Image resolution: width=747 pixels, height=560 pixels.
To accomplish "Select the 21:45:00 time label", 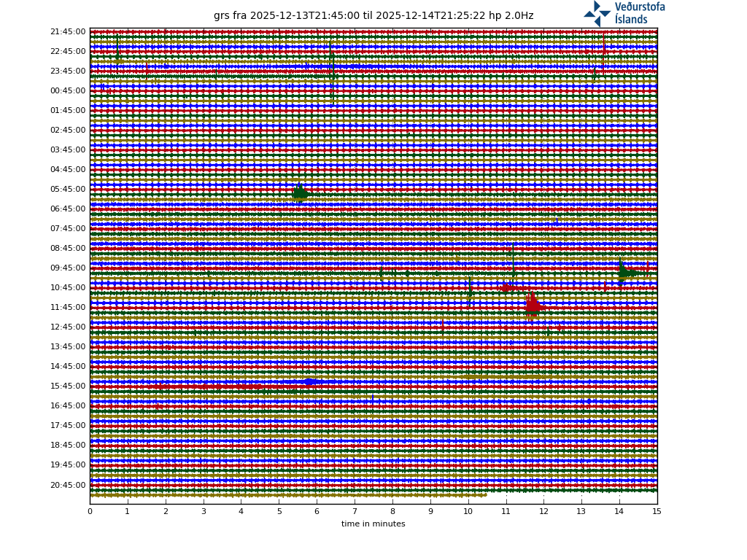I will [x=68, y=32].
